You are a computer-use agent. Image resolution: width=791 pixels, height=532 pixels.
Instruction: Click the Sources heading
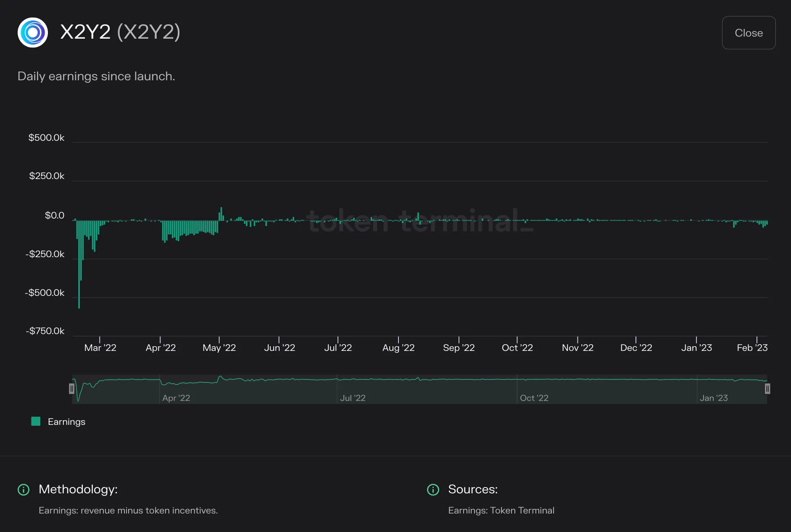473,489
